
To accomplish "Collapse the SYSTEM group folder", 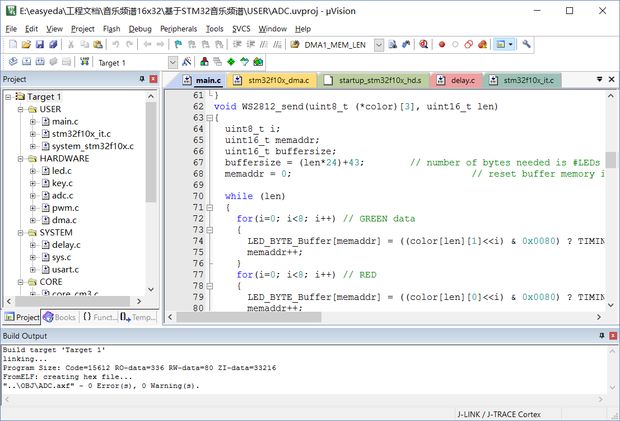I will click(x=21, y=233).
